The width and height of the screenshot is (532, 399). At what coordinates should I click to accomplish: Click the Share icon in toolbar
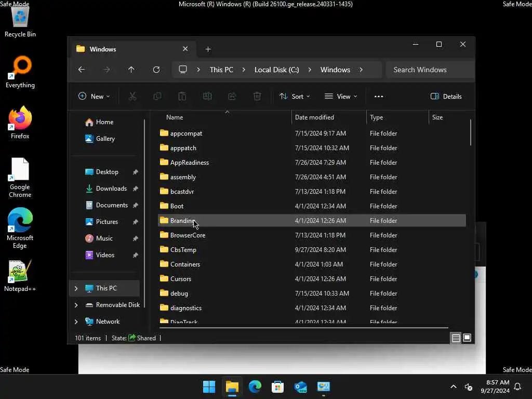(232, 96)
